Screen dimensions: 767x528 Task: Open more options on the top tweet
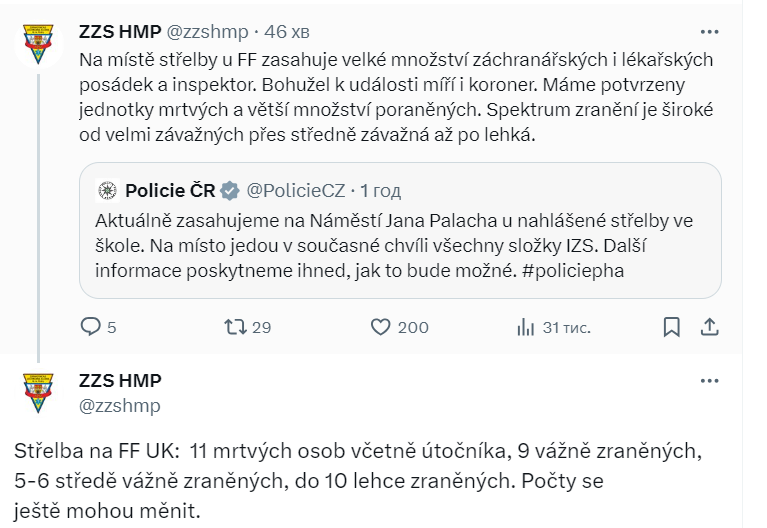(709, 32)
